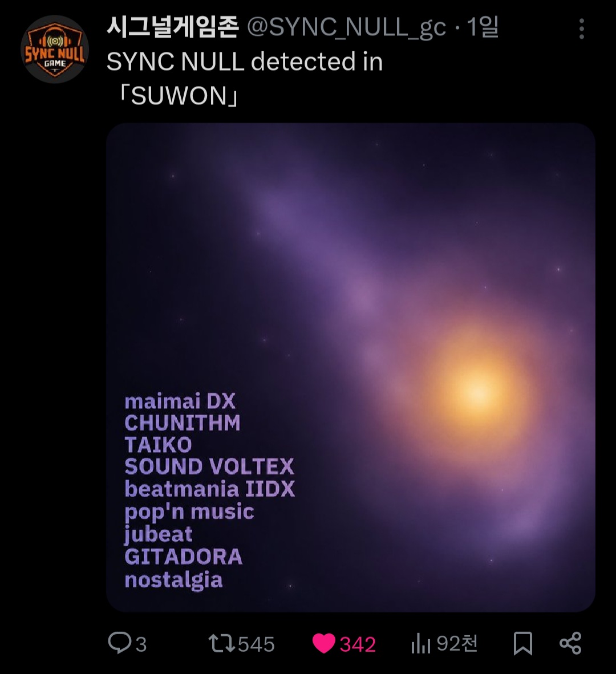Click the 545 retweet count
The image size is (616, 674).
click(256, 644)
